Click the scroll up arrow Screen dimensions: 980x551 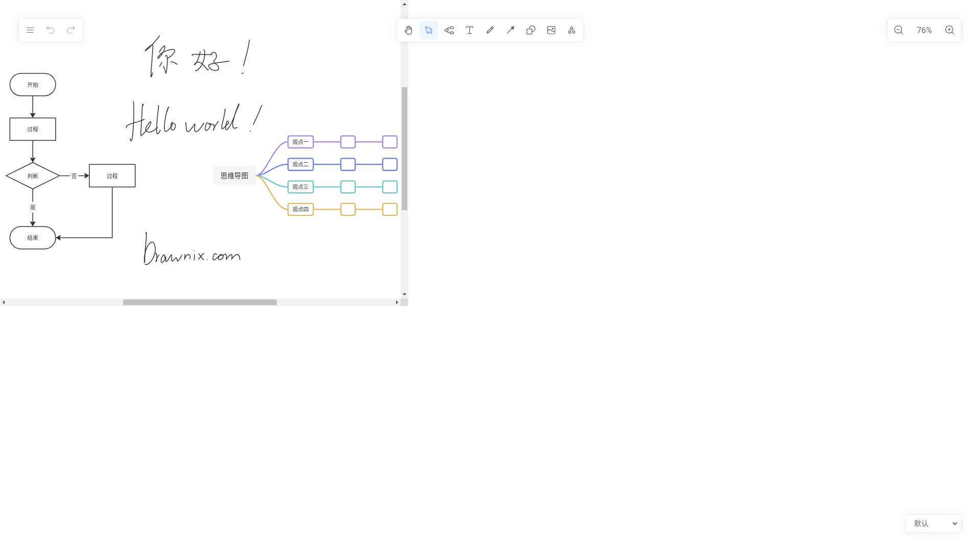[x=404, y=4]
